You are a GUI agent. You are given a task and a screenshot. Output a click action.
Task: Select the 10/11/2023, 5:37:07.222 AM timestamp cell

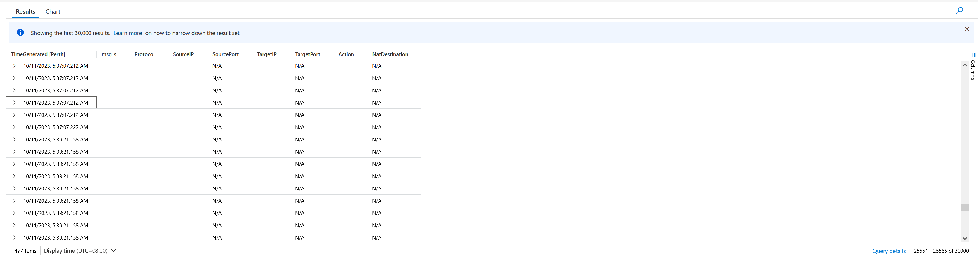55,127
